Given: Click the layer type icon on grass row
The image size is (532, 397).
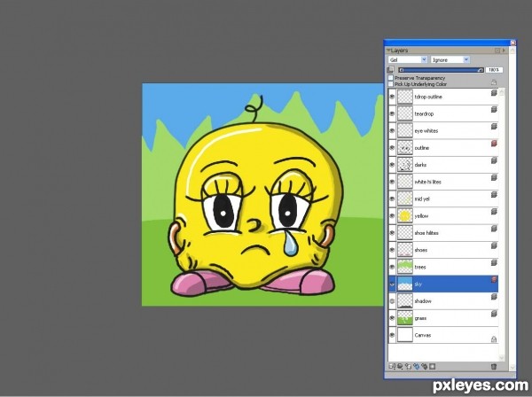Looking at the screenshot, I should pyautogui.click(x=494, y=314).
